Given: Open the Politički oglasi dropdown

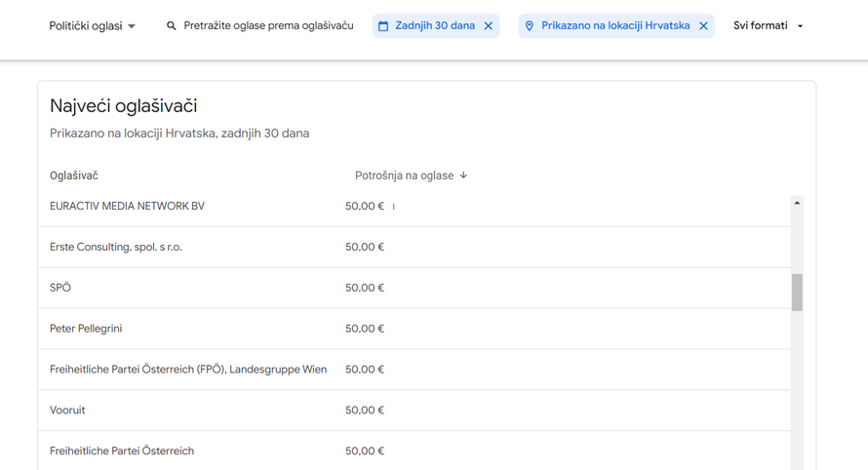Looking at the screenshot, I should (93, 26).
